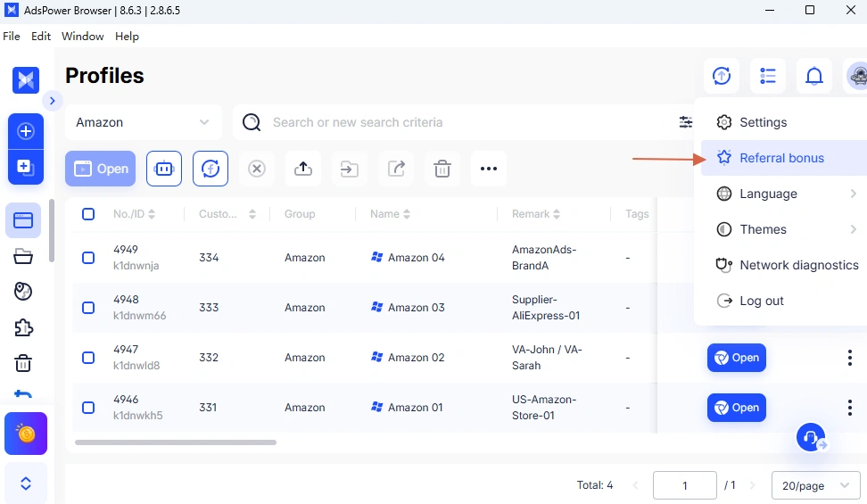Expand sidebar with the small chevron arrow
Screen dimensions: 867x504
(x=53, y=101)
